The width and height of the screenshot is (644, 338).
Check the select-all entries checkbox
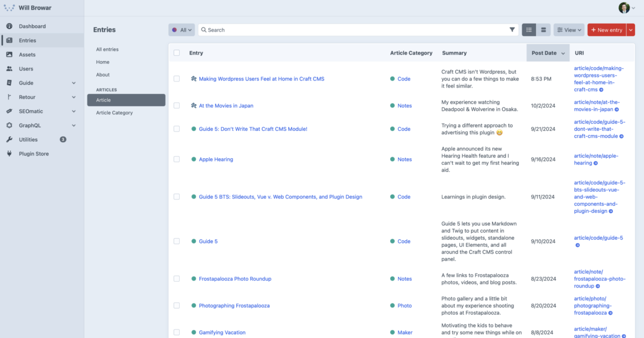[x=177, y=53]
